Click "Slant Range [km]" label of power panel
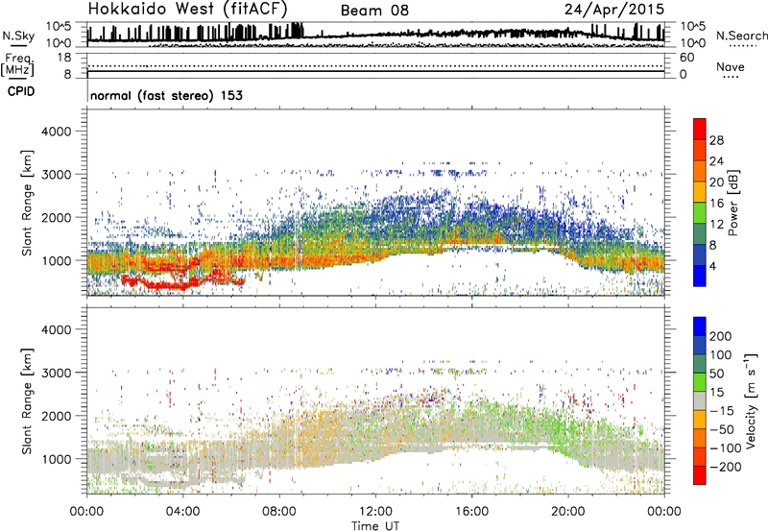The height and width of the screenshot is (532, 768). [x=27, y=203]
